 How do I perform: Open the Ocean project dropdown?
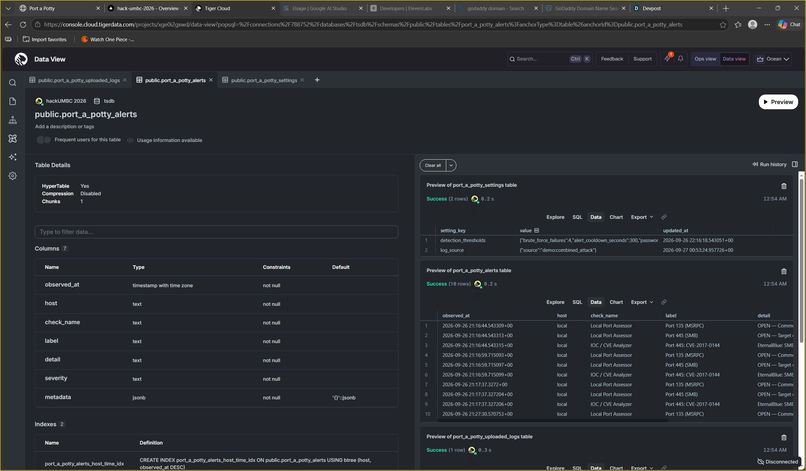[x=773, y=59]
